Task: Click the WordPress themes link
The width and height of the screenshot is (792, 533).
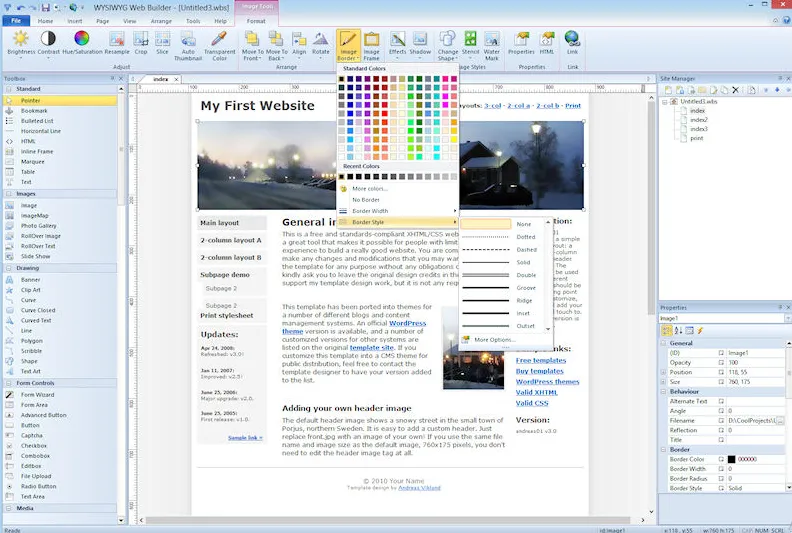Action: (x=547, y=382)
